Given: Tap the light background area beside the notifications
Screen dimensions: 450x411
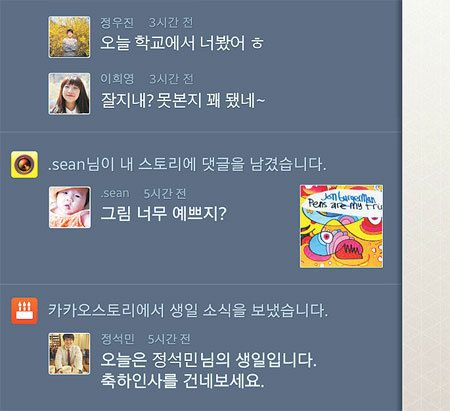Looking at the screenshot, I should 426,205.
